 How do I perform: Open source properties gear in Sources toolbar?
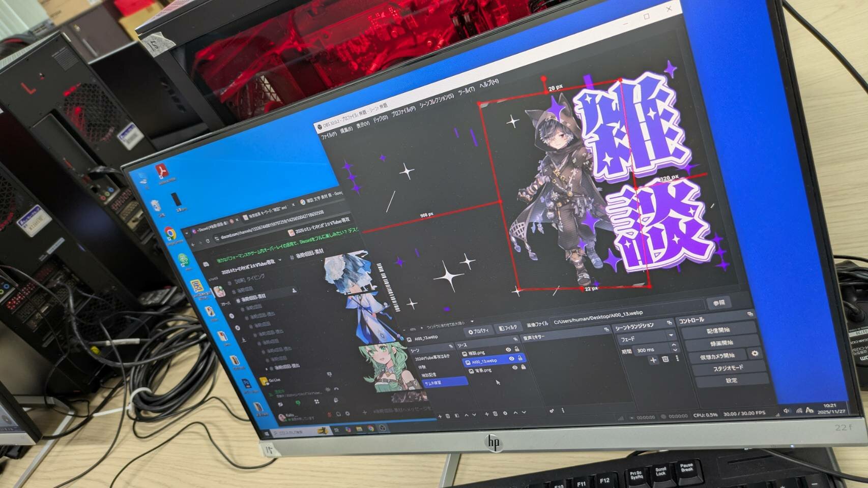[505, 413]
